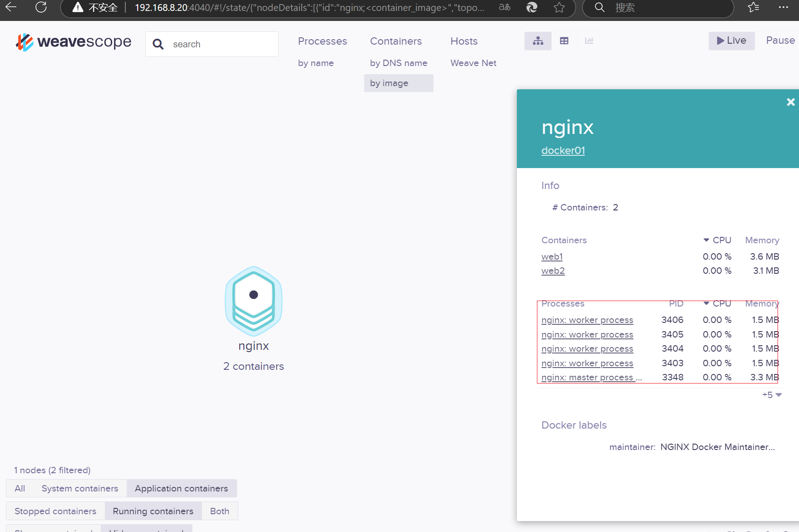Viewport: 799px width, 532px height.
Task: Filter to Application containers
Action: tap(181, 488)
